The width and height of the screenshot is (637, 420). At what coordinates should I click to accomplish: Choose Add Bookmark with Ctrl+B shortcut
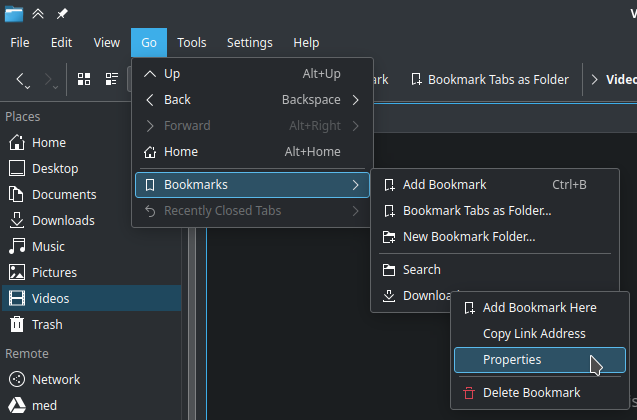tap(495, 185)
